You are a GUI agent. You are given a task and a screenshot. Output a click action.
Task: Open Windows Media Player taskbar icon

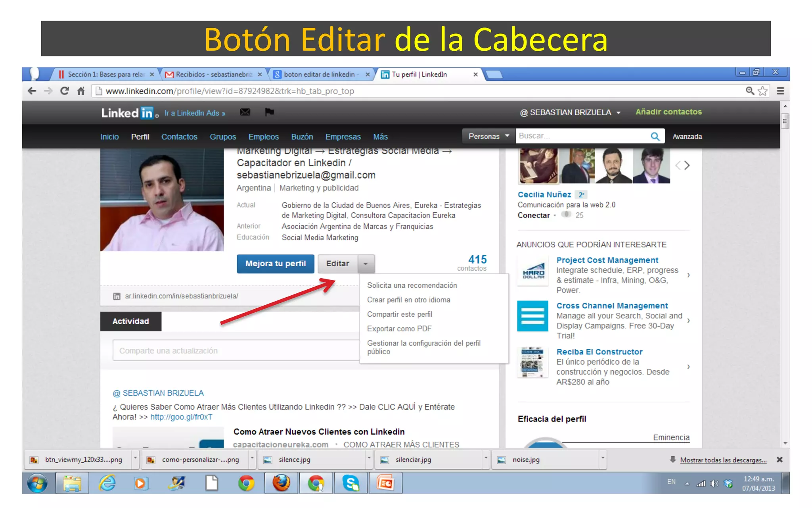(x=140, y=483)
